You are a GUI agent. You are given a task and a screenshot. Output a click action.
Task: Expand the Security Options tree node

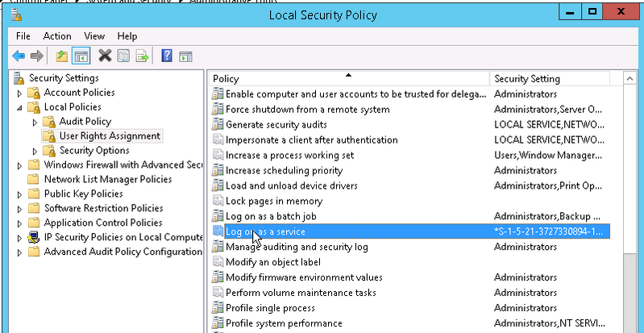pyautogui.click(x=35, y=151)
